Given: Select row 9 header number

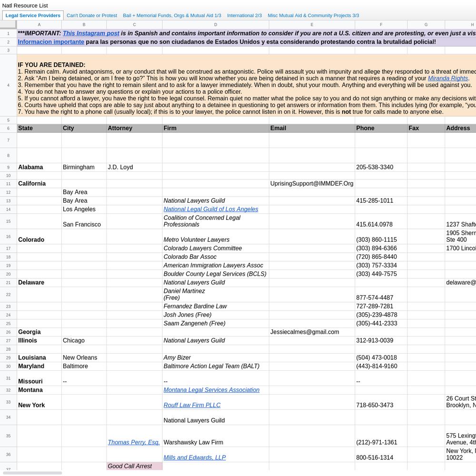Looking at the screenshot, I should point(8,167).
